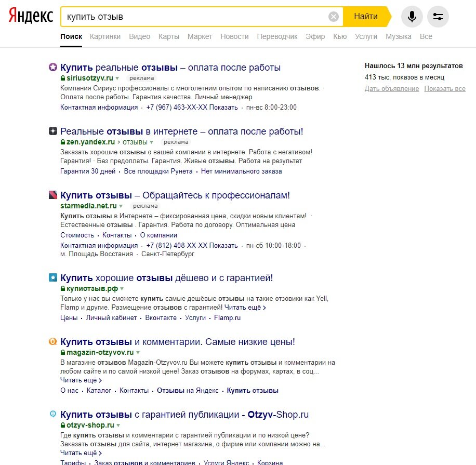Clear the search query with the X icon

[333, 17]
